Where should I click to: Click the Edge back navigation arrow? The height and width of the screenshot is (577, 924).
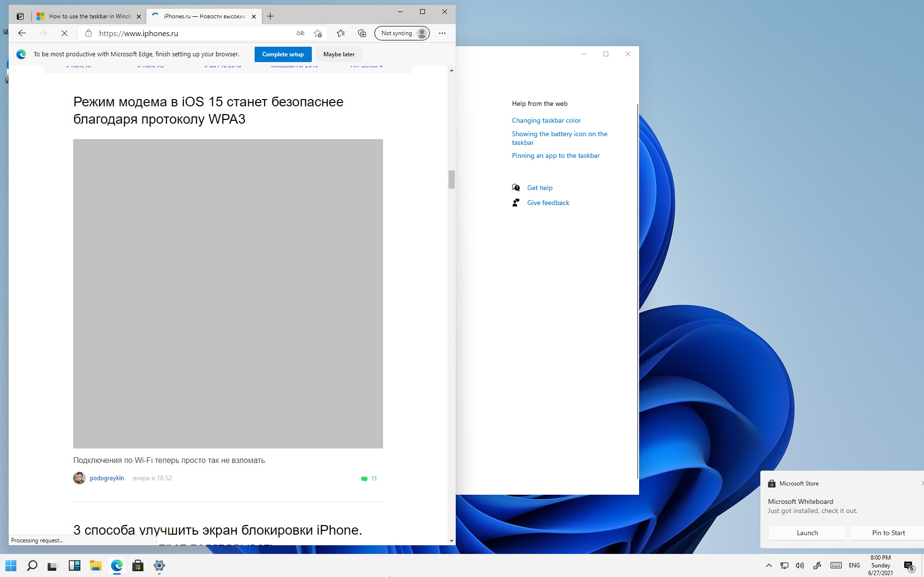pos(22,33)
